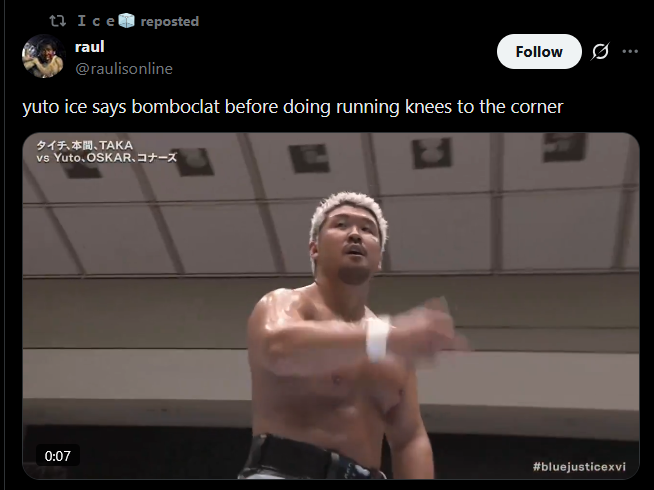Click the 'reposted' label text
This screenshot has width=654, height=490.
click(x=169, y=21)
